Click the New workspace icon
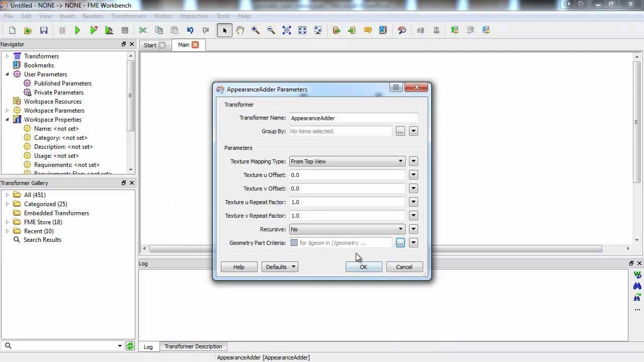This screenshot has width=644, height=362. [12, 30]
